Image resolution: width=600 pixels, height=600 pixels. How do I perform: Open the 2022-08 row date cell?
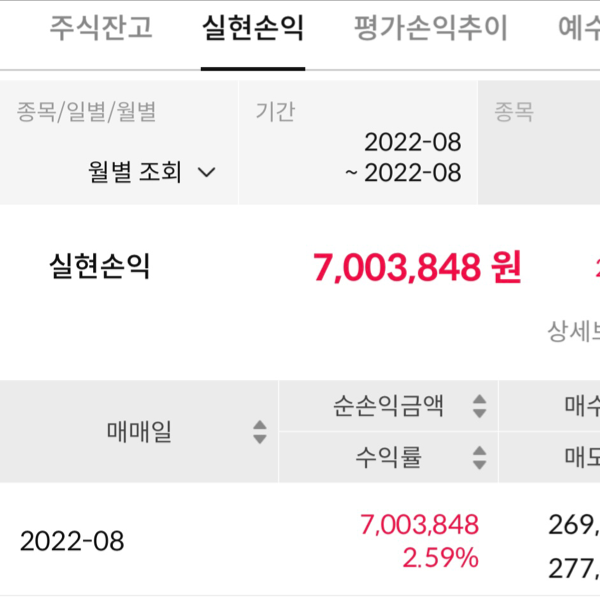pyautogui.click(x=72, y=542)
